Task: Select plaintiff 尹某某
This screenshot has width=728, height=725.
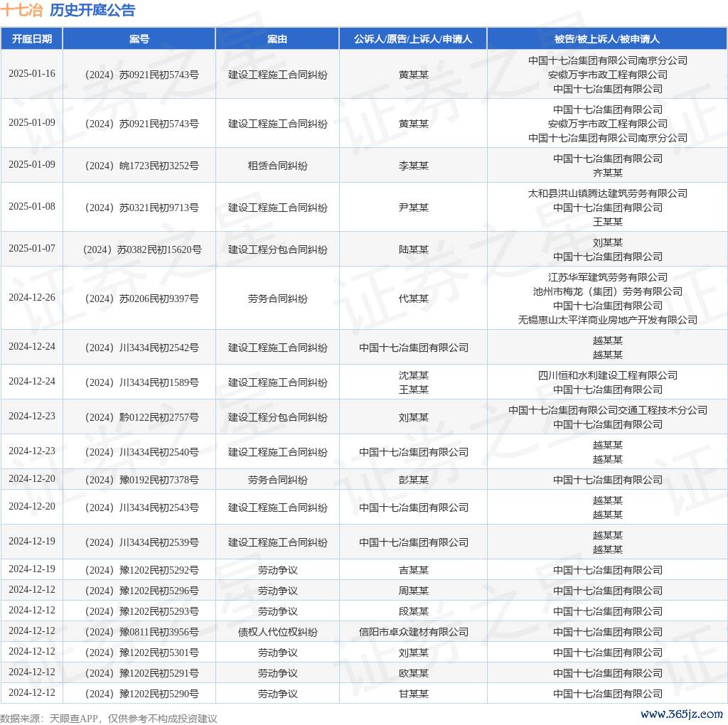Action: (x=413, y=208)
